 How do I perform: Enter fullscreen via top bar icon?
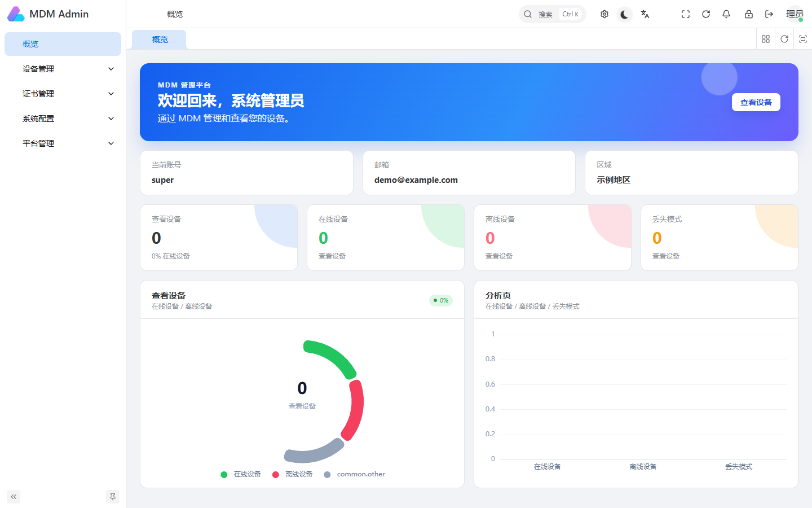click(686, 14)
